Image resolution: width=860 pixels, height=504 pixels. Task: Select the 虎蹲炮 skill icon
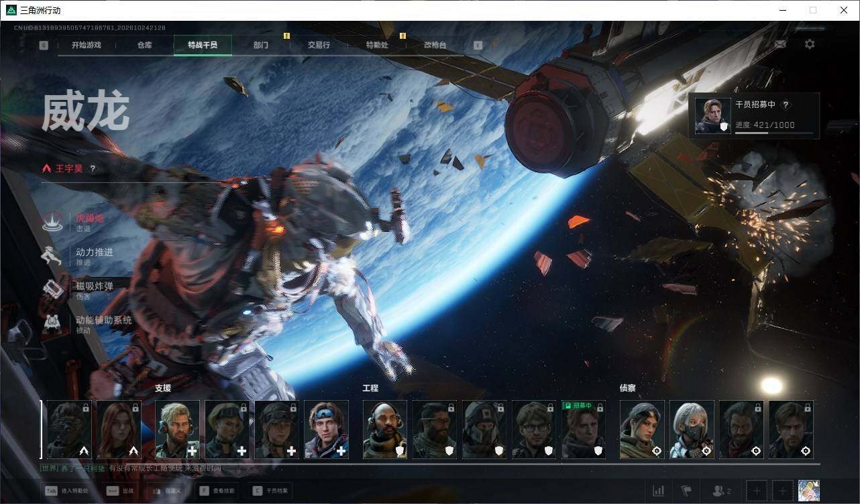point(52,222)
